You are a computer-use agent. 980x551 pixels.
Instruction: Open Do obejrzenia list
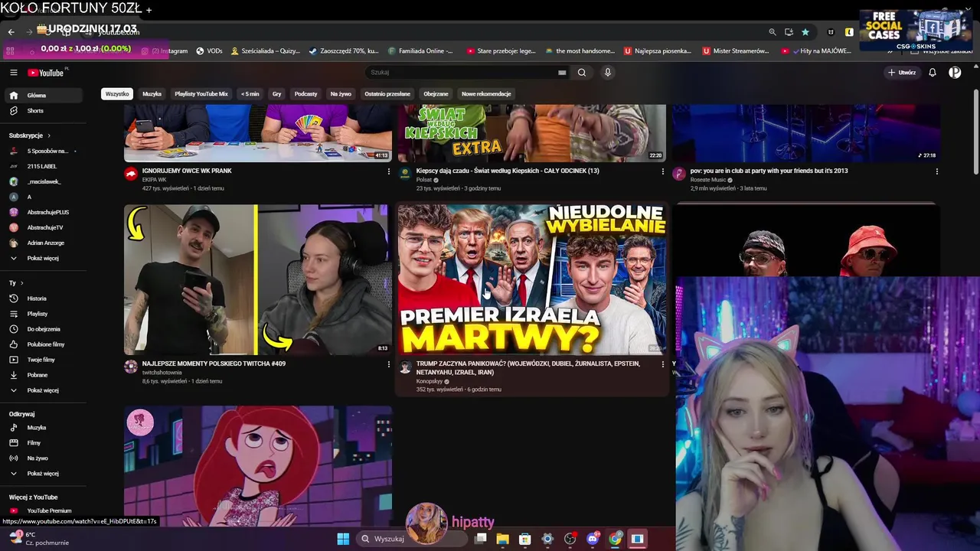pos(43,329)
